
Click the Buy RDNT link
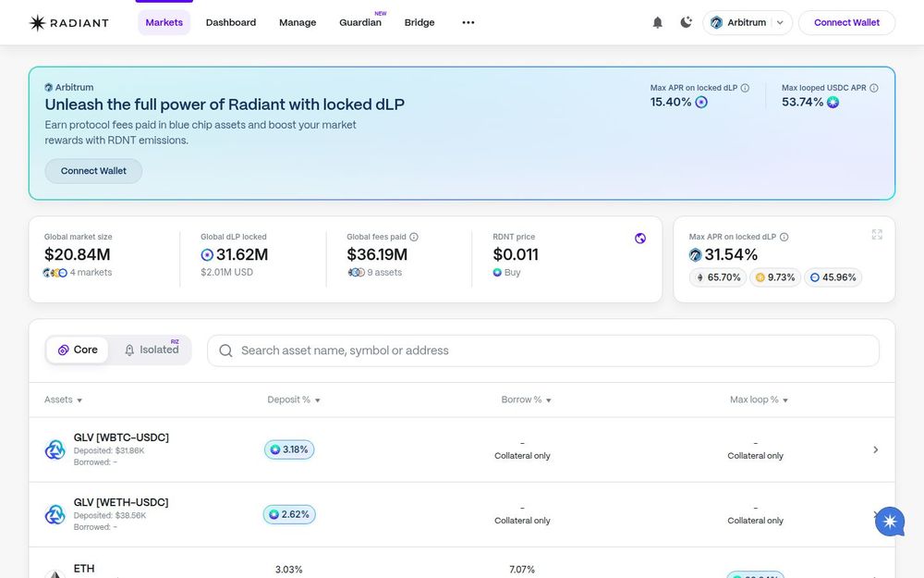coord(506,273)
